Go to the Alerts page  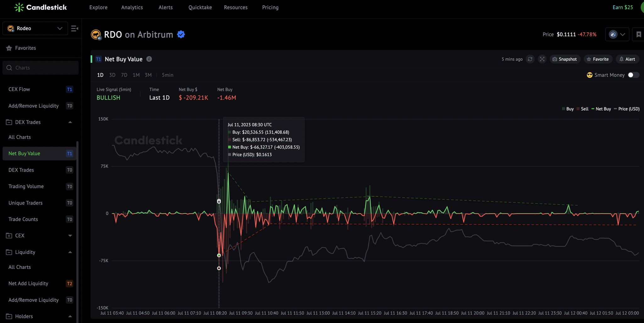(166, 7)
